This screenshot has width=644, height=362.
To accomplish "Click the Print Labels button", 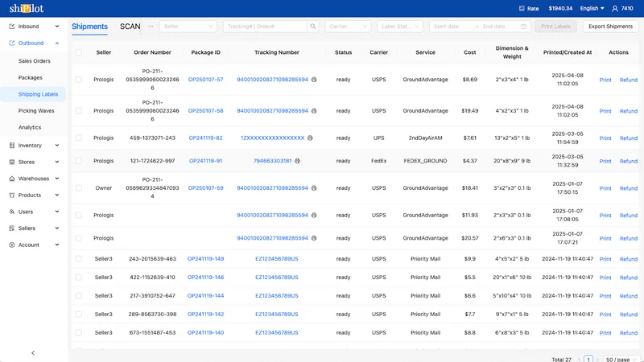I will pyautogui.click(x=555, y=27).
